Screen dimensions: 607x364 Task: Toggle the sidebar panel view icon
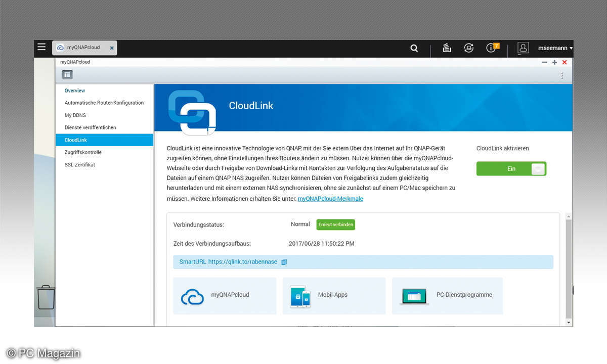(x=67, y=75)
